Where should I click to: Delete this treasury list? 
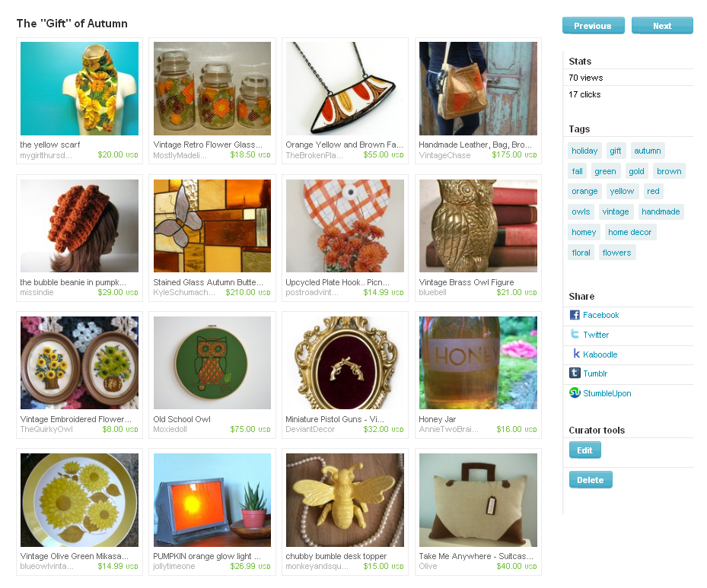591,480
